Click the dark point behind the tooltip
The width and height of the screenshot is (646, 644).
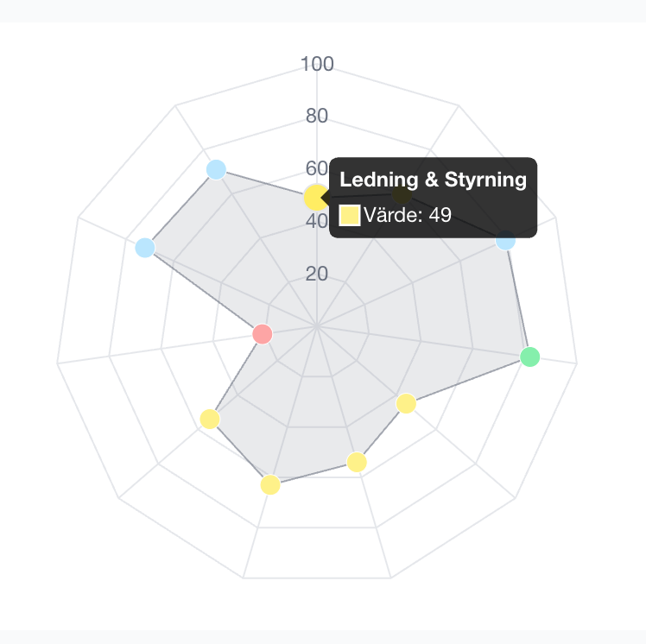(401, 195)
